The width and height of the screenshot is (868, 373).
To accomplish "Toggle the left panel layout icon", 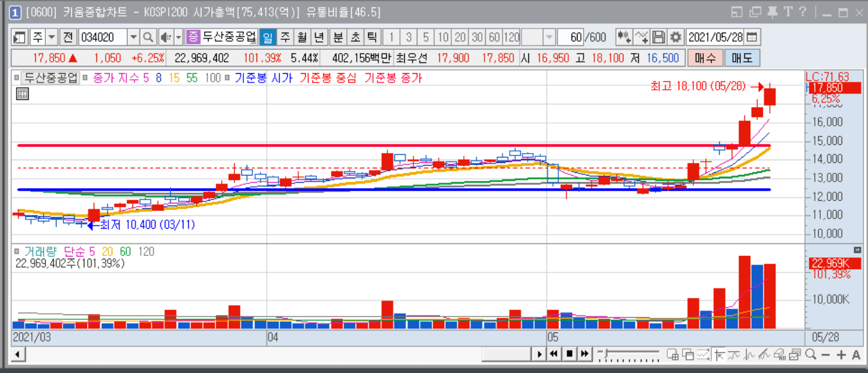I will point(19,37).
